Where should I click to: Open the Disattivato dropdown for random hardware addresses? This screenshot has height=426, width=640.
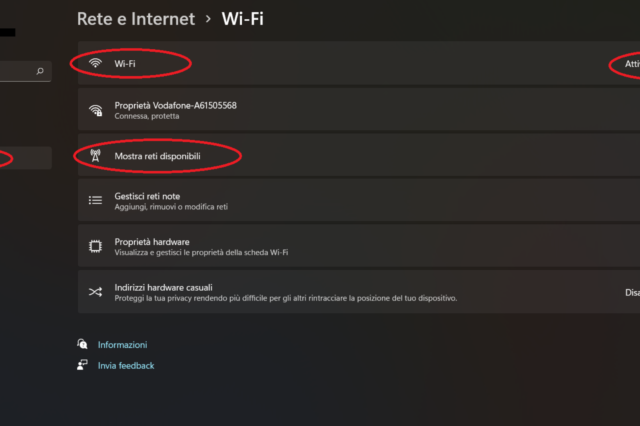click(631, 292)
